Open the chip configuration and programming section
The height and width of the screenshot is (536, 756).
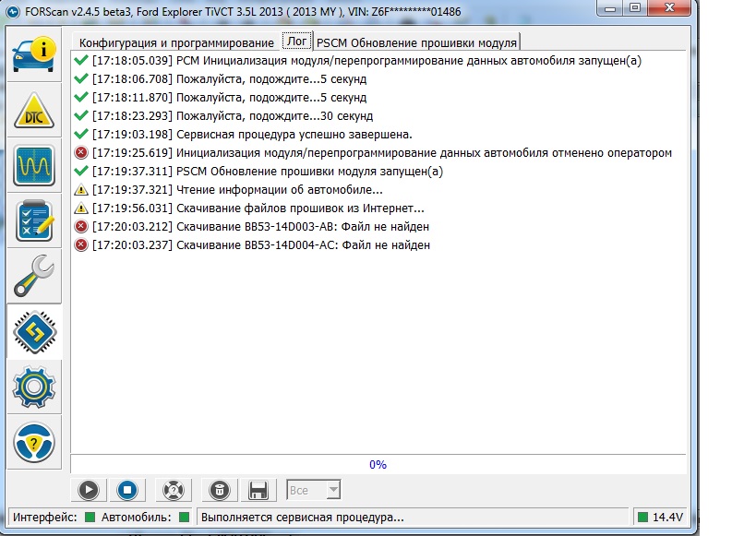pyautogui.click(x=34, y=331)
